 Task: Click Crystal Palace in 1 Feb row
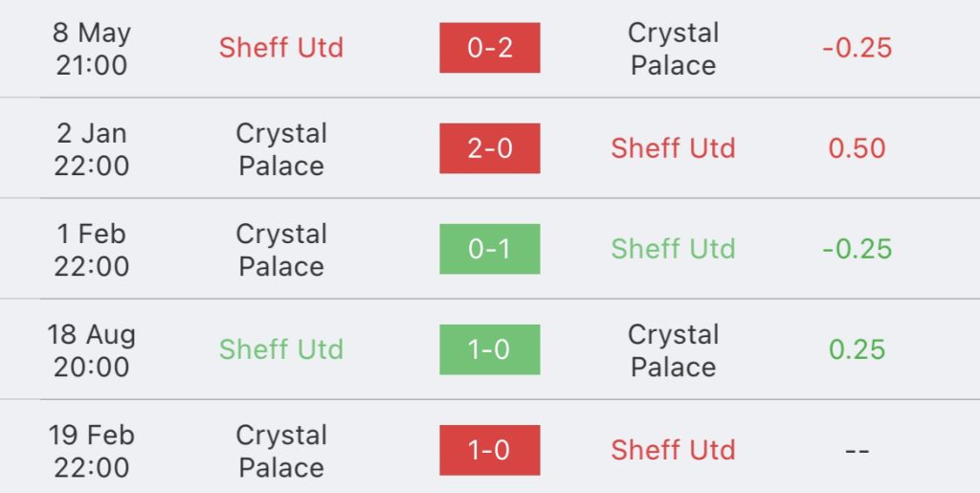tap(281, 250)
